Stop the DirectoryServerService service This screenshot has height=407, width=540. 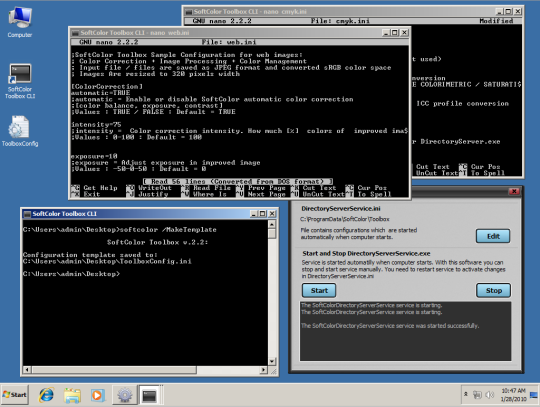[494, 290]
